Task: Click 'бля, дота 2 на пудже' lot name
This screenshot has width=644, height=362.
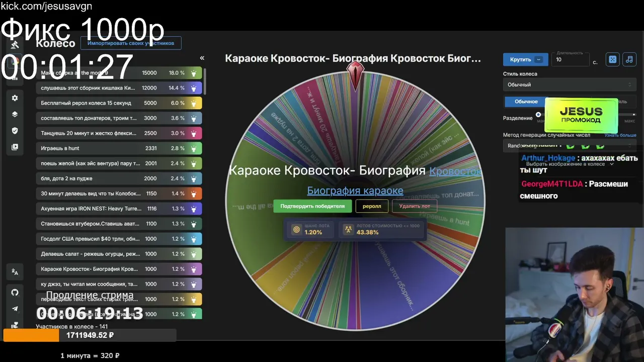Action: 67,178
